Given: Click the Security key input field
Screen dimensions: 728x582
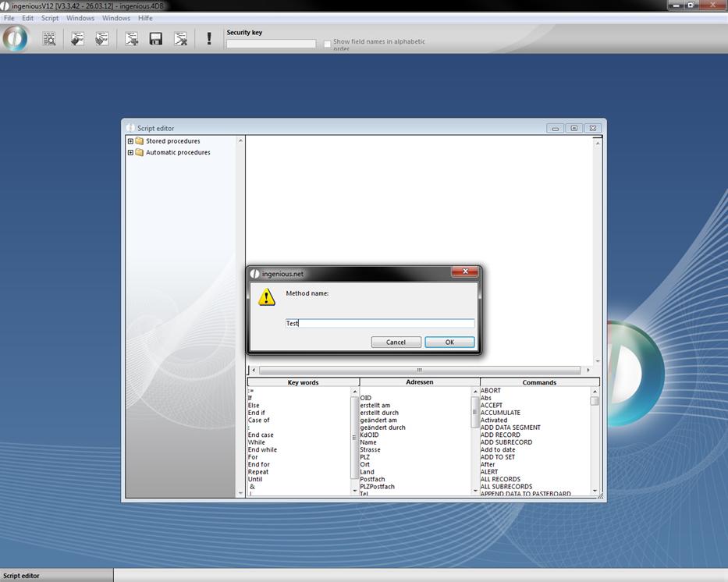Looking at the screenshot, I should [x=271, y=44].
